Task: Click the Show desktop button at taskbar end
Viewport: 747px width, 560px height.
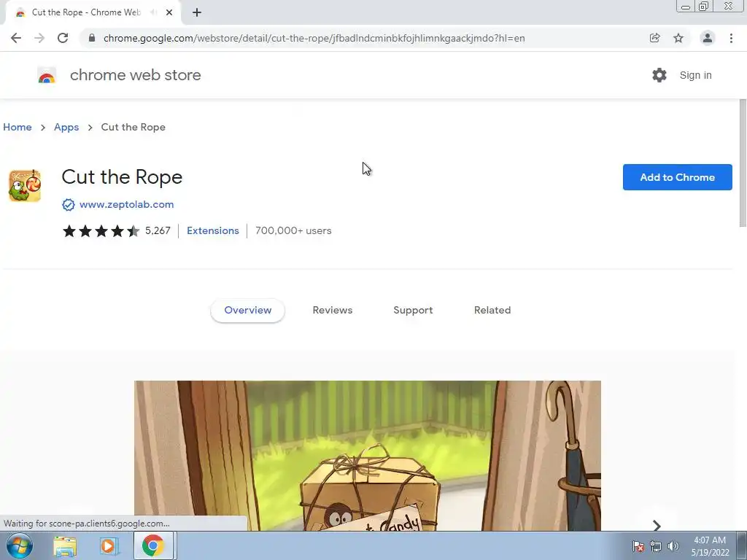Action: 742,545
